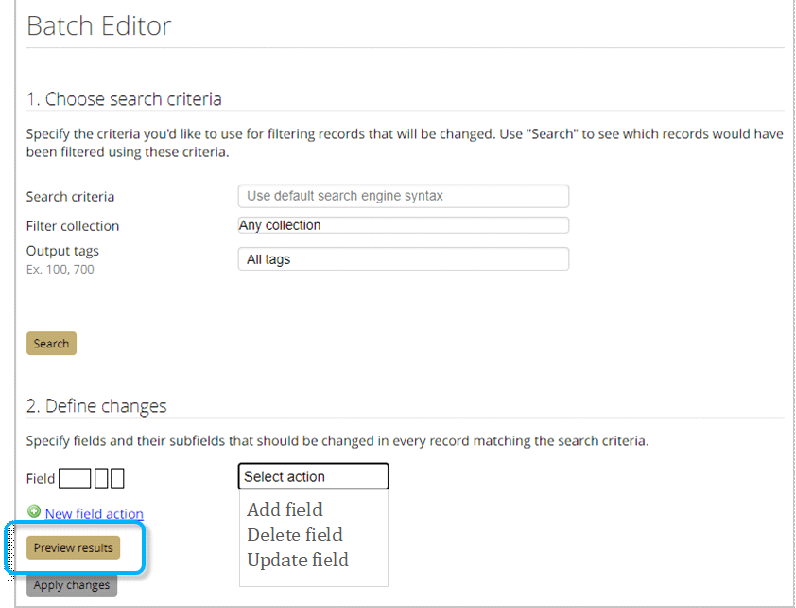Click the Batch Editor page heading
The height and width of the screenshot is (608, 796).
point(99,26)
